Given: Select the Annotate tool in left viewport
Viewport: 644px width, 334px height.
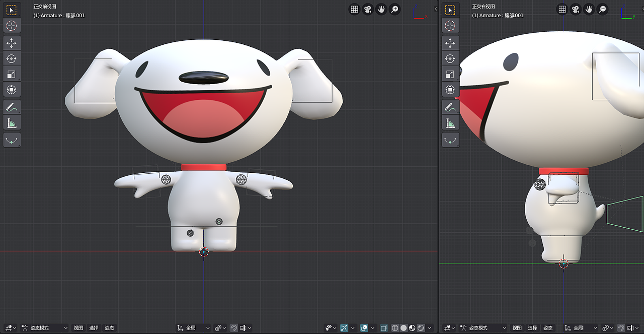Looking at the screenshot, I should tap(12, 107).
